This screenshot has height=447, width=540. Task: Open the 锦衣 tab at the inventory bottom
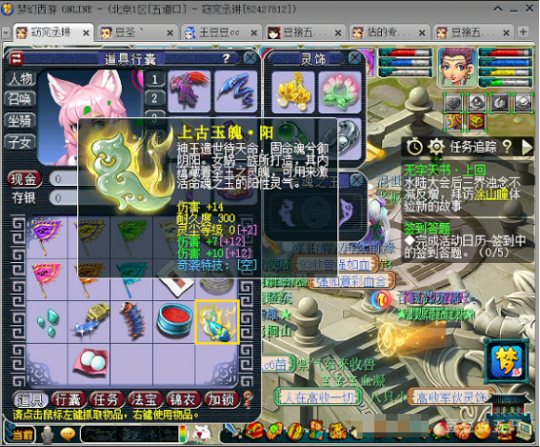coord(183,400)
